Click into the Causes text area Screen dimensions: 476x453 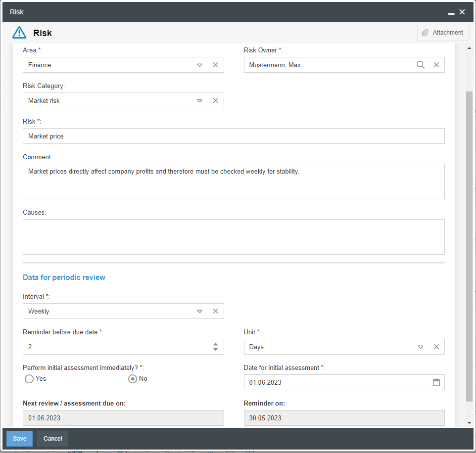coord(234,237)
